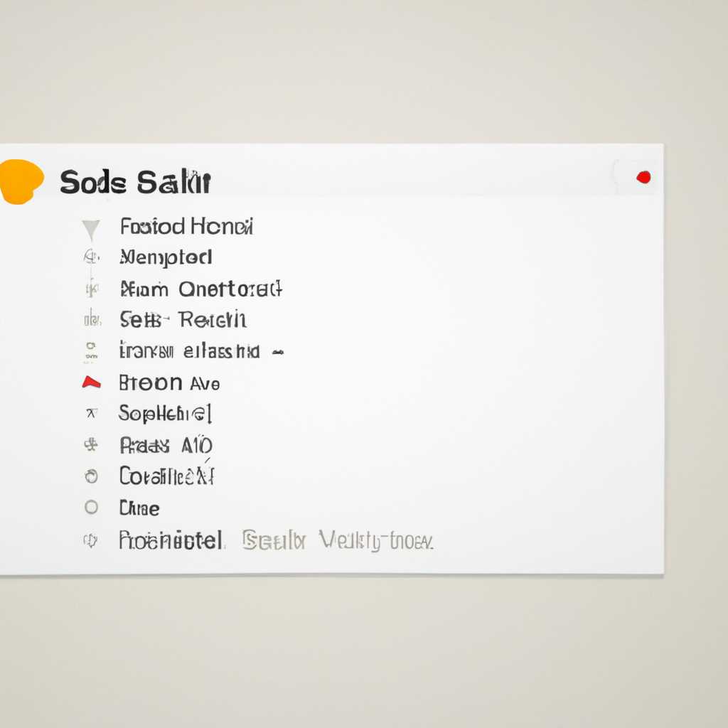The image size is (728, 728).
Task: Click the orange blob logo icon
Action: pos(21,181)
